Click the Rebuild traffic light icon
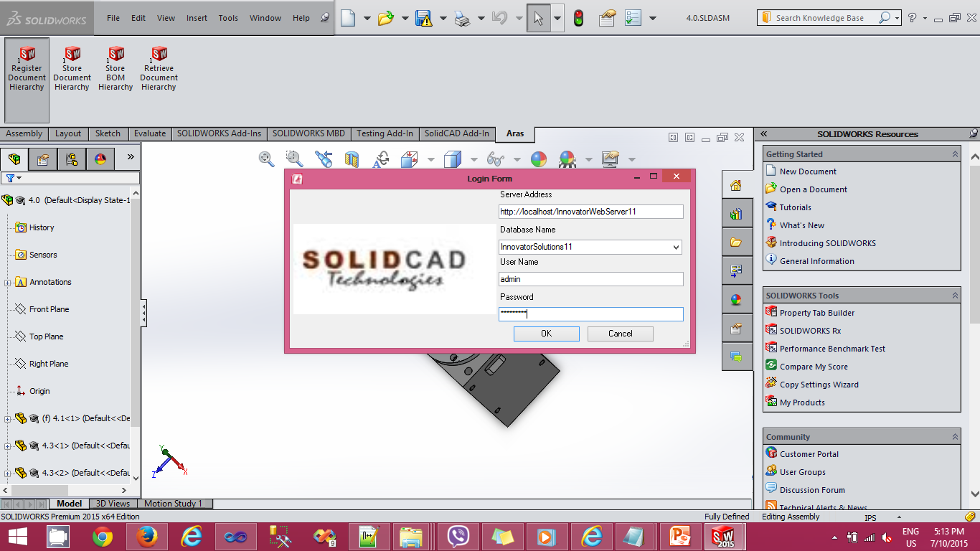980x551 pixels. [x=578, y=18]
